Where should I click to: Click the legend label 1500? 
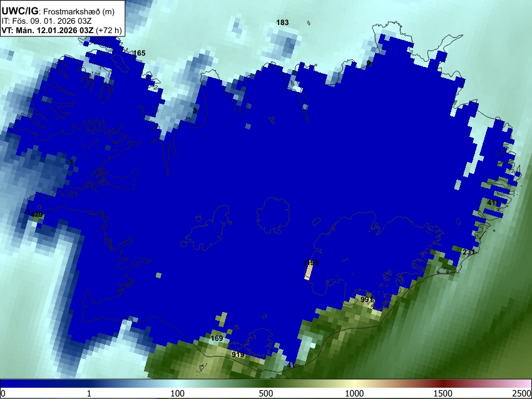443,393
